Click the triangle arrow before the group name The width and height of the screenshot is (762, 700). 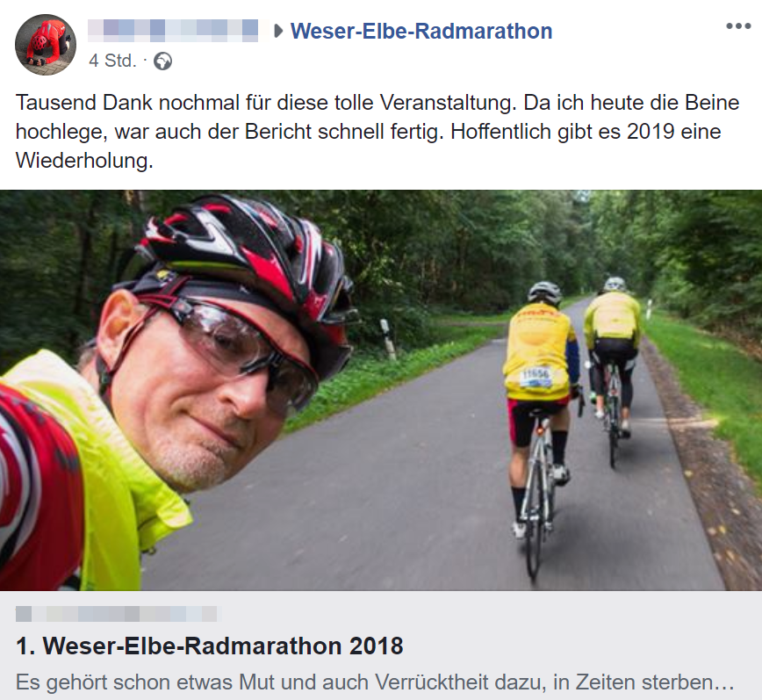coord(278,31)
